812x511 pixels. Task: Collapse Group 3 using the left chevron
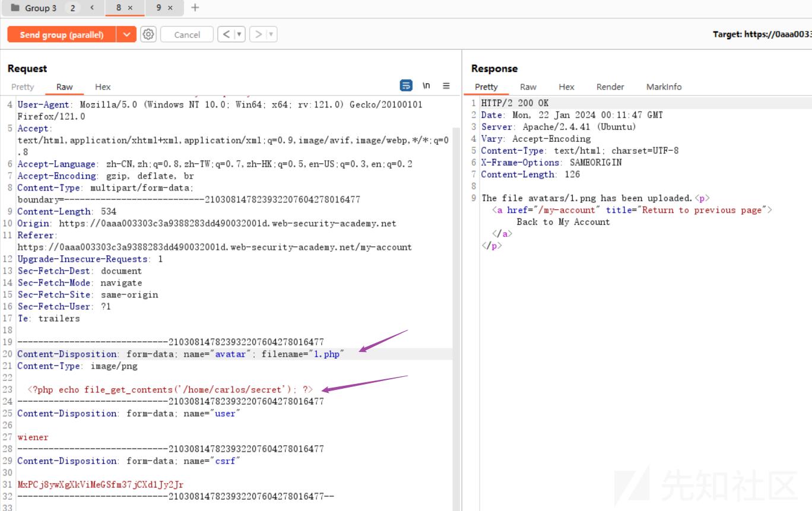91,8
